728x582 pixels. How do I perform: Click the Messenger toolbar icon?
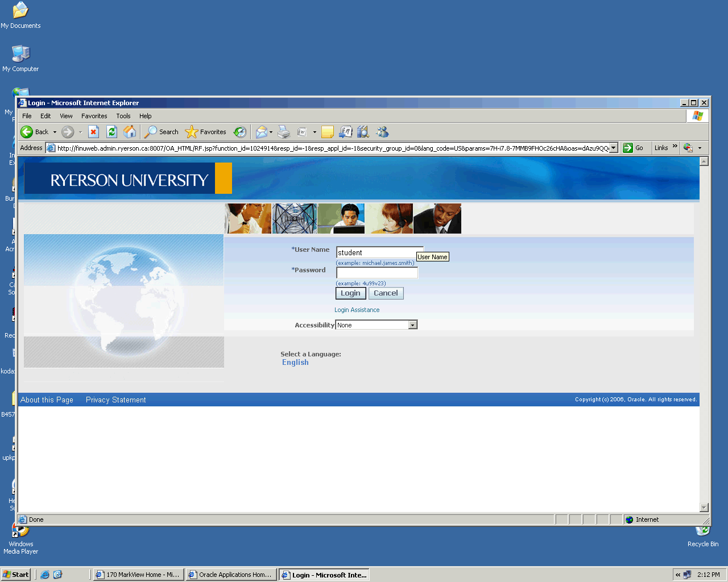[382, 132]
